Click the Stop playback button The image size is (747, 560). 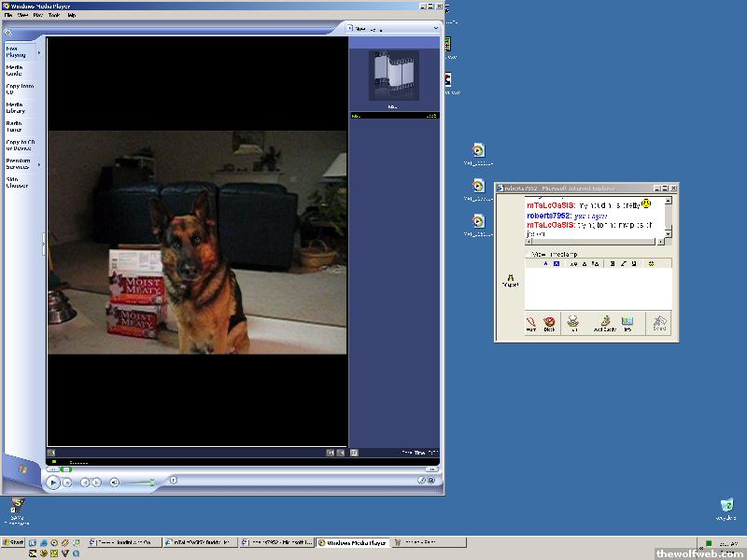click(x=67, y=483)
